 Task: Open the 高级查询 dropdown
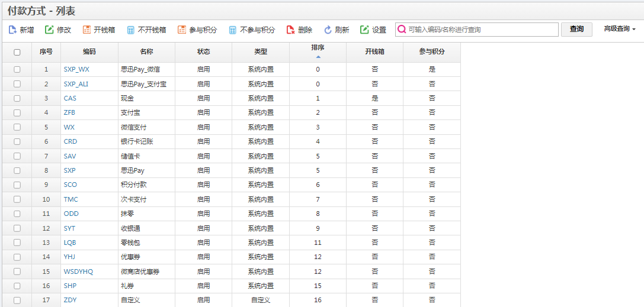tap(620, 29)
